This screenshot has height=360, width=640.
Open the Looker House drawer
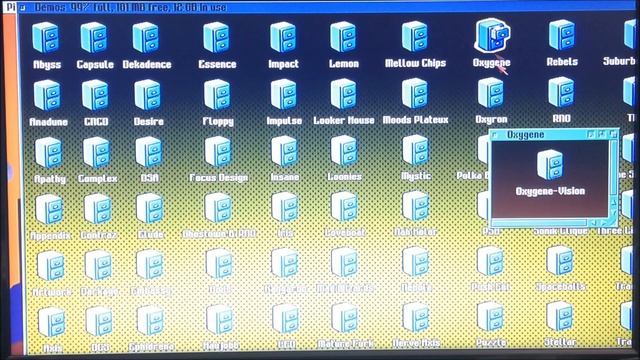tap(344, 95)
